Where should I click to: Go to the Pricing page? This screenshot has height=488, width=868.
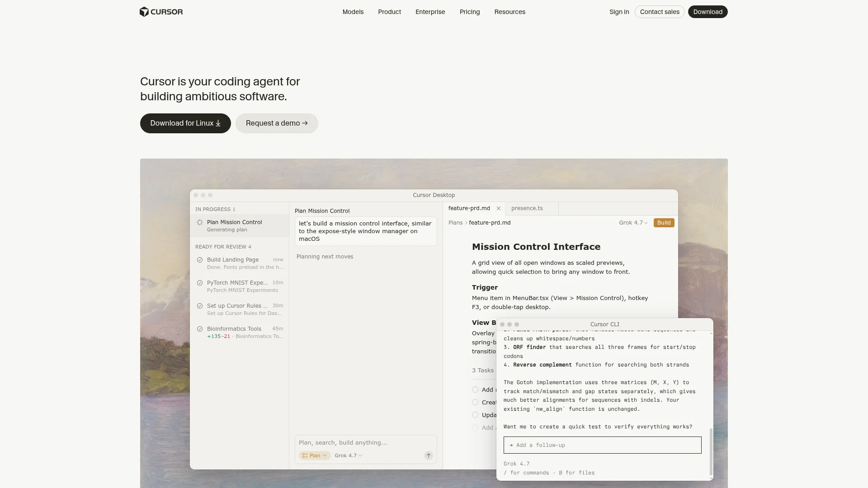(470, 12)
